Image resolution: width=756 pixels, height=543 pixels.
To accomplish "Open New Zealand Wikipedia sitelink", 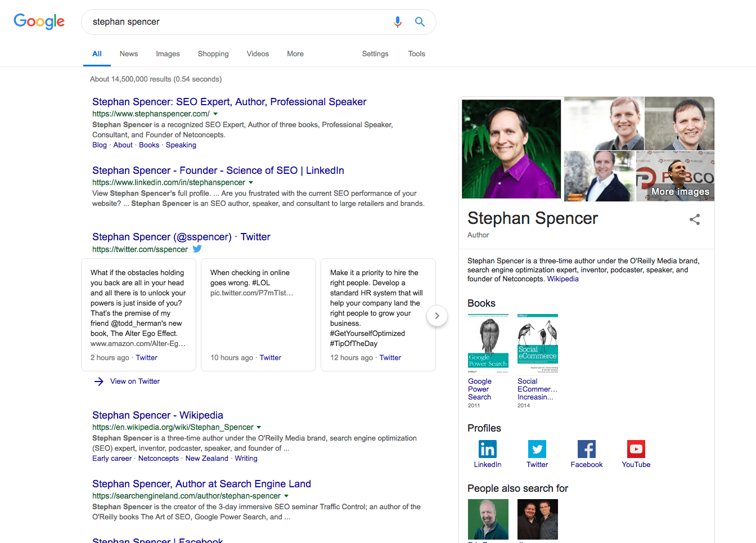I will 207,459.
